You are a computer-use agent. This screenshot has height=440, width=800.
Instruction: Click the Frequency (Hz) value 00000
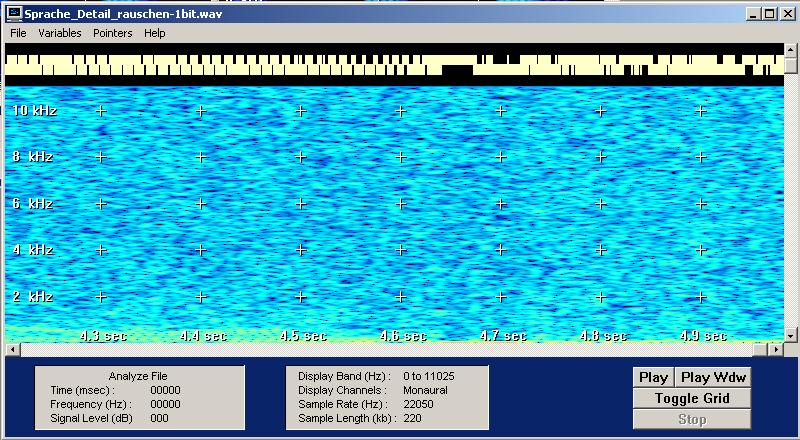[165, 404]
